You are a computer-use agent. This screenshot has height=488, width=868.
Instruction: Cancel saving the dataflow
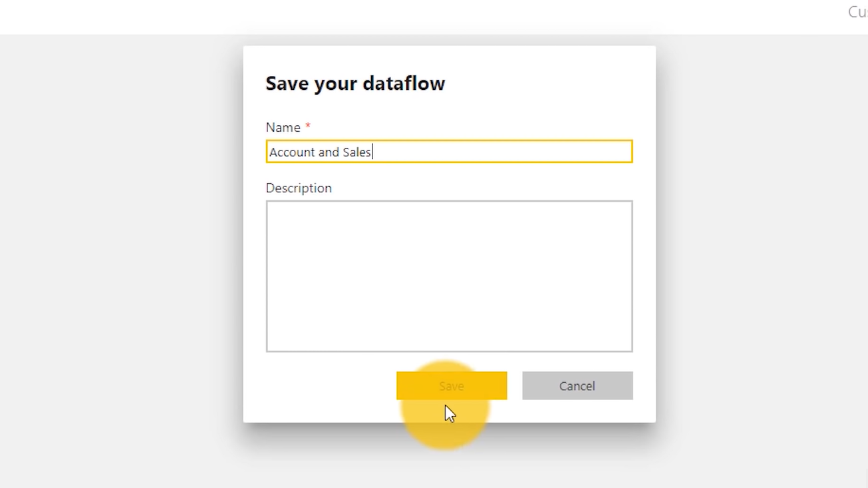click(577, 385)
